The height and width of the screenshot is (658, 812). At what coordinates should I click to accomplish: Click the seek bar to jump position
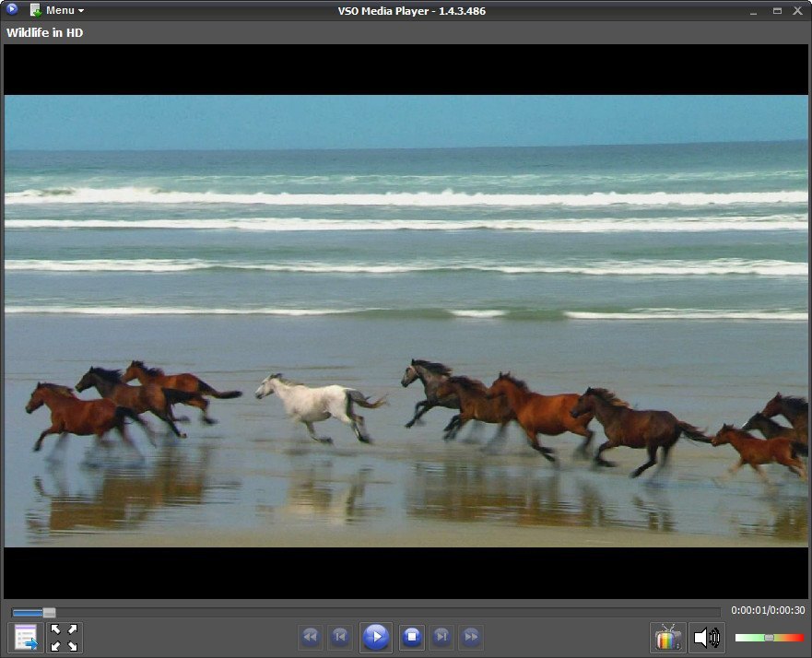369,611
